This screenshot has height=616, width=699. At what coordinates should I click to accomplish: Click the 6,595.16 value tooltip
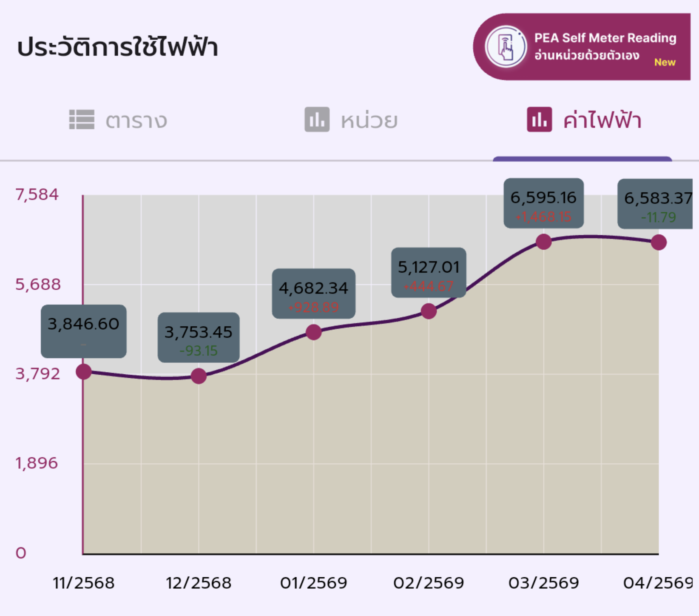pos(543,203)
